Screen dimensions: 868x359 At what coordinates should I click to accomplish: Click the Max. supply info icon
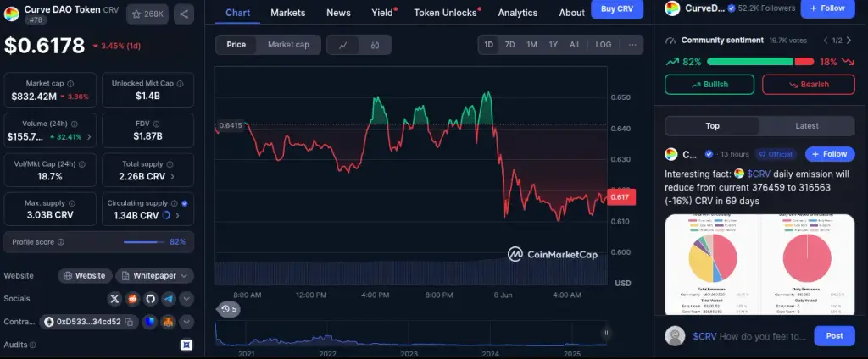tap(71, 203)
